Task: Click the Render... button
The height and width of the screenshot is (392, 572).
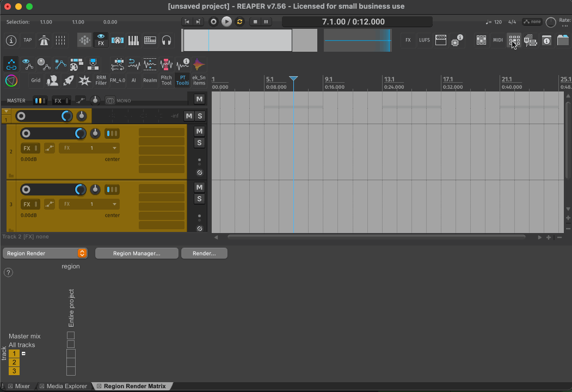Action: pyautogui.click(x=204, y=253)
